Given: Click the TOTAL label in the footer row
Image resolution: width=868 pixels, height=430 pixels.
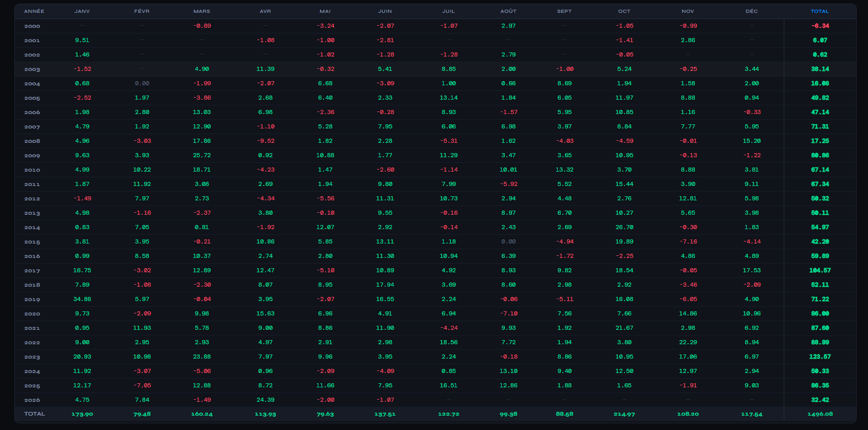Looking at the screenshot, I should tap(34, 414).
